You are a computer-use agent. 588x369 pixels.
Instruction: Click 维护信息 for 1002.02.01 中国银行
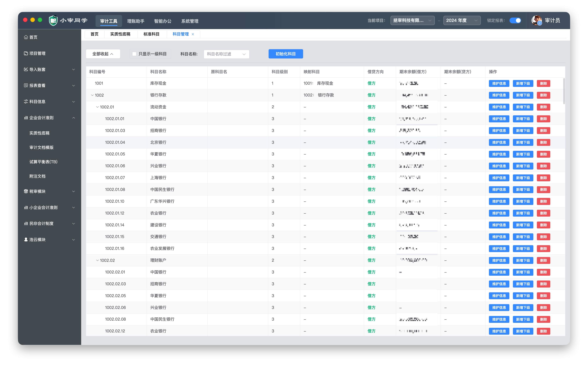(x=499, y=272)
